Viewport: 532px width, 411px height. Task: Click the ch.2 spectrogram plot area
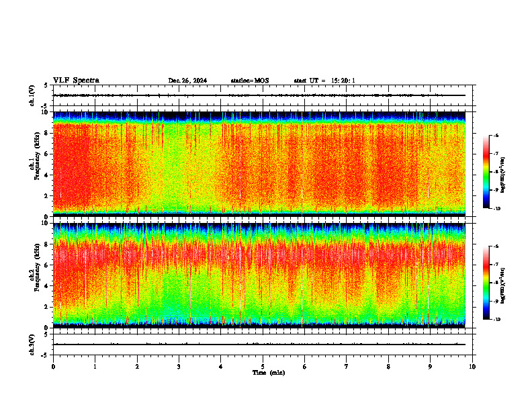(259, 275)
